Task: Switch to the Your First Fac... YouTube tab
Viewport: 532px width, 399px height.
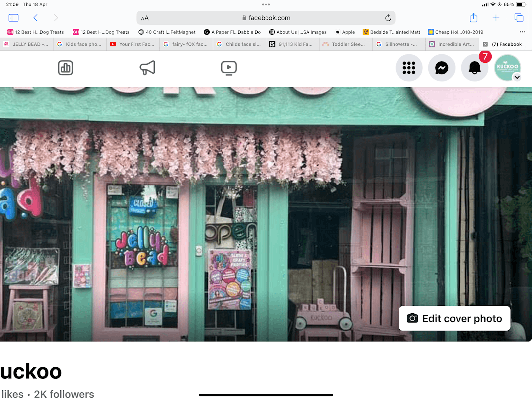Action: click(133, 44)
